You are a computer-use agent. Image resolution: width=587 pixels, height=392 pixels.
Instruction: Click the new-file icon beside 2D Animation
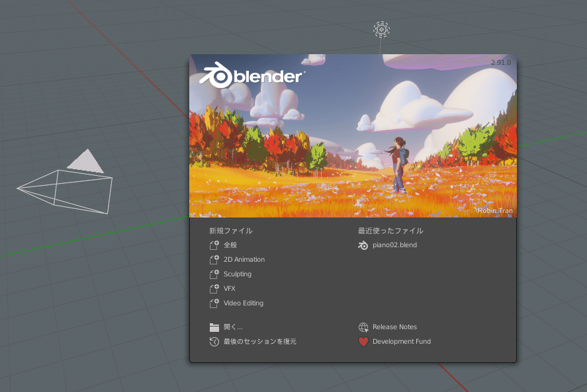pyautogui.click(x=214, y=260)
